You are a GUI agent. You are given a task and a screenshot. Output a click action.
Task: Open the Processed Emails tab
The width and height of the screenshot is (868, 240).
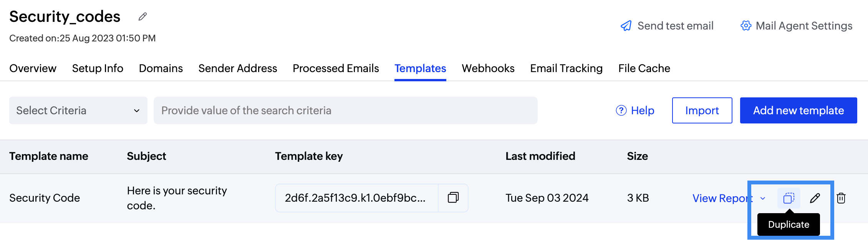click(336, 68)
